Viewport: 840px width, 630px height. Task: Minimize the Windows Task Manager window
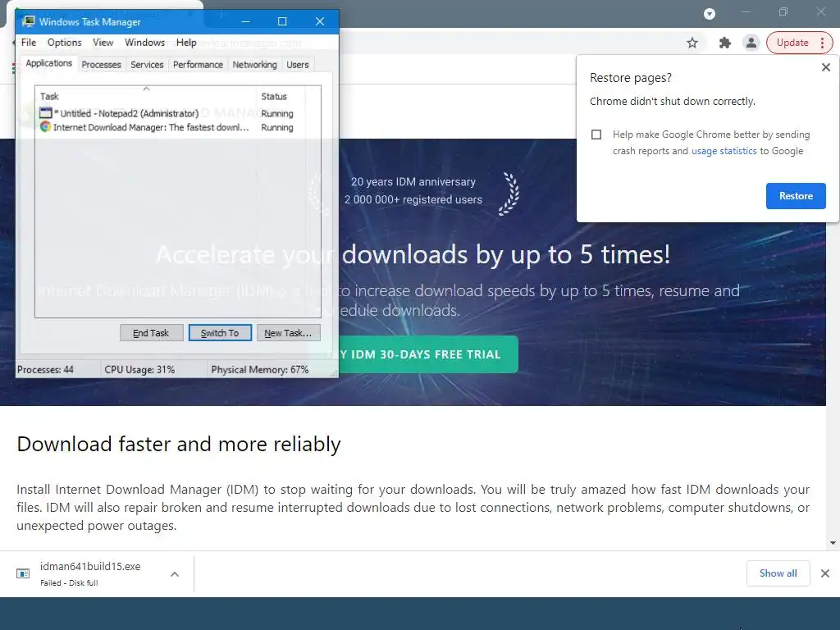click(245, 21)
